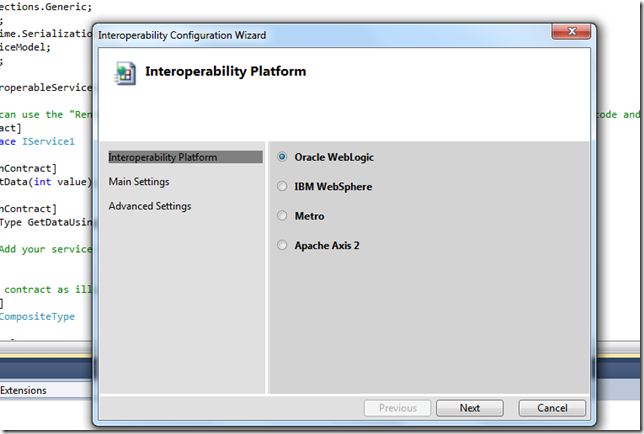Image resolution: width=644 pixels, height=434 pixels.
Task: Choose the IBM WebSphere platform option
Action: click(282, 186)
